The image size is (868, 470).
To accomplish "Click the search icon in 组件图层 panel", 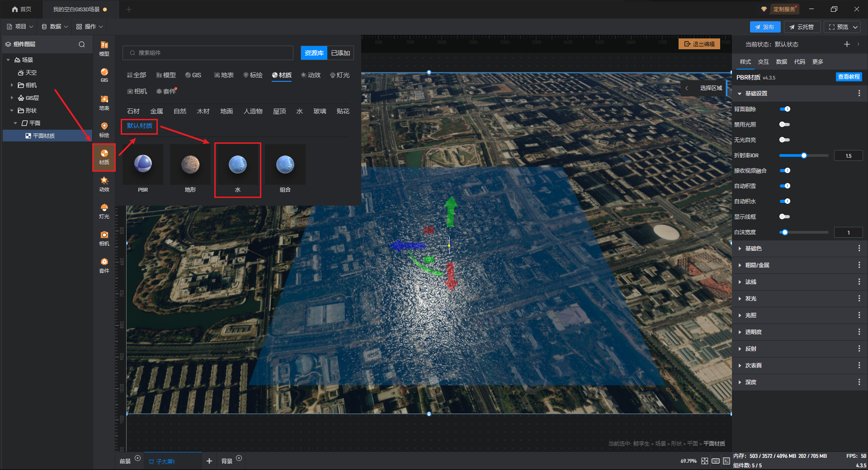I will click(x=82, y=44).
